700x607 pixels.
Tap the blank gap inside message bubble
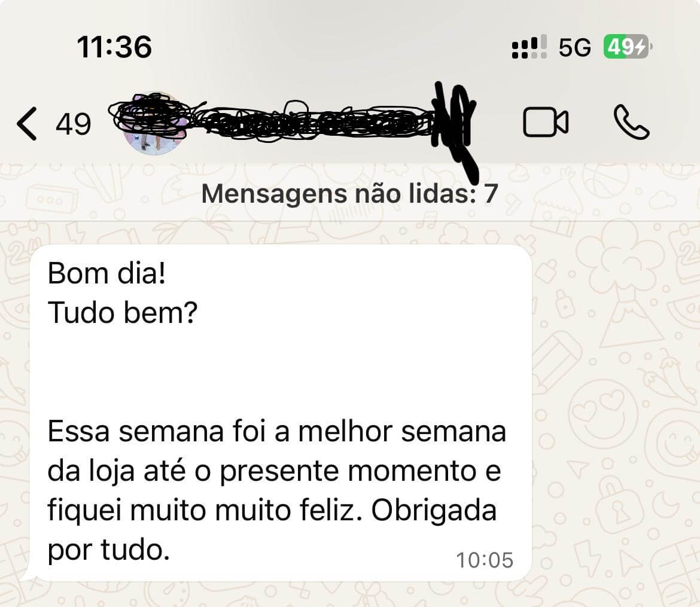[281, 371]
